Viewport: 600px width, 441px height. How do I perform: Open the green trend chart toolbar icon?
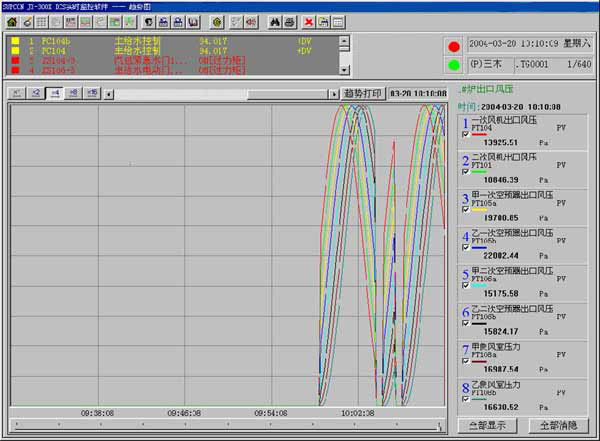tap(85, 22)
